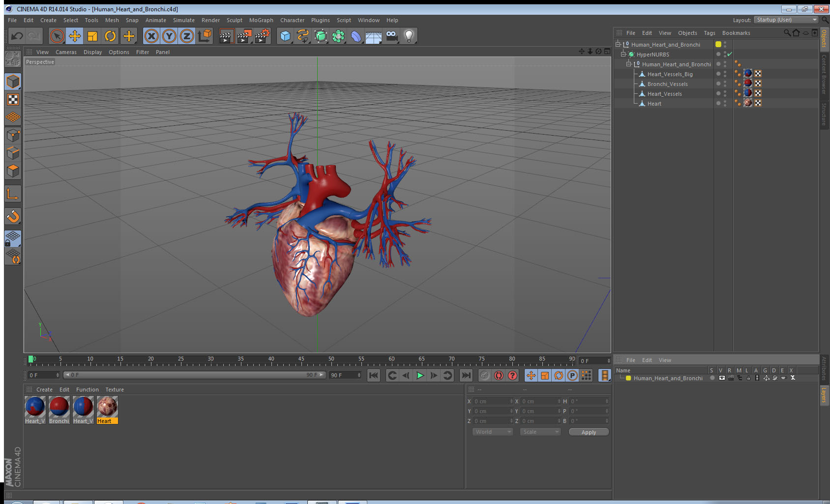Toggle Y-axis lock
The width and height of the screenshot is (830, 504).
[169, 36]
